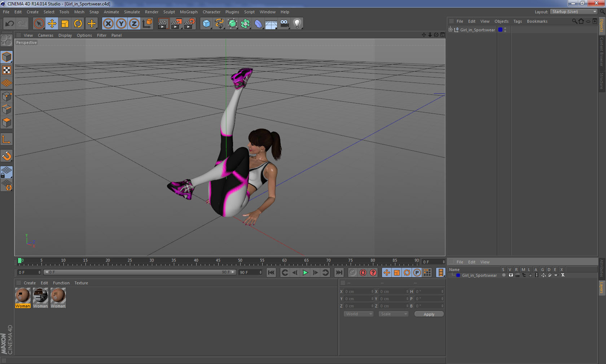Add a light object
This screenshot has width=606, height=364.
(x=297, y=24)
